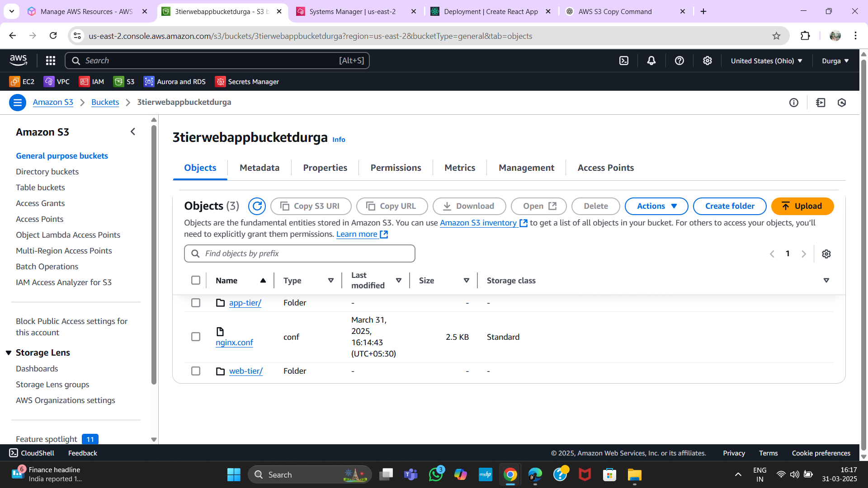Switch to the Metrics tab
Screen dimensions: 868x488
460,168
